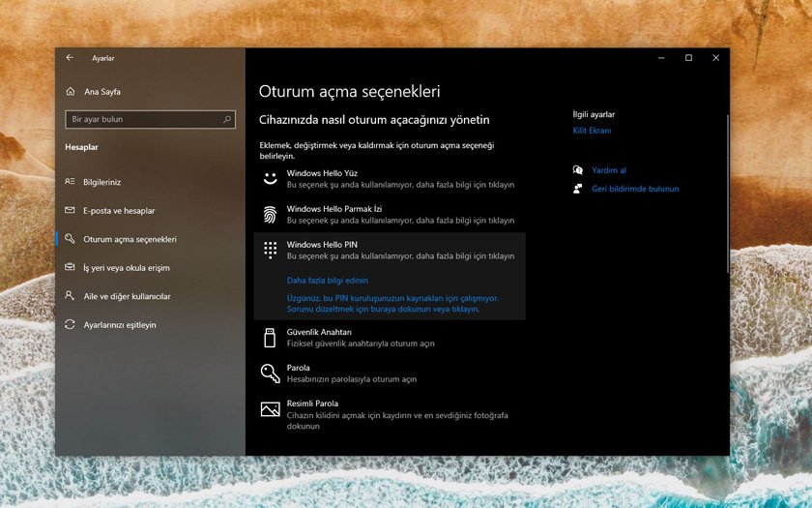Viewport: 812px width, 508px height.
Task: Click the Daha fazla bilgi edinin link
Action: coord(327,280)
